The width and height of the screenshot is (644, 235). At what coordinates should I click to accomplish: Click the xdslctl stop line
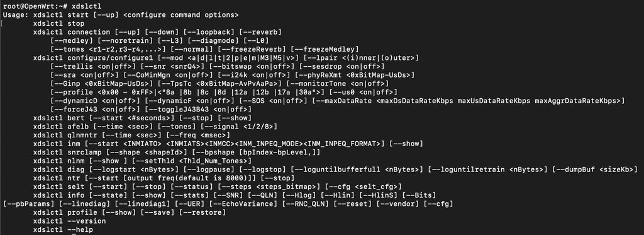(x=58, y=23)
